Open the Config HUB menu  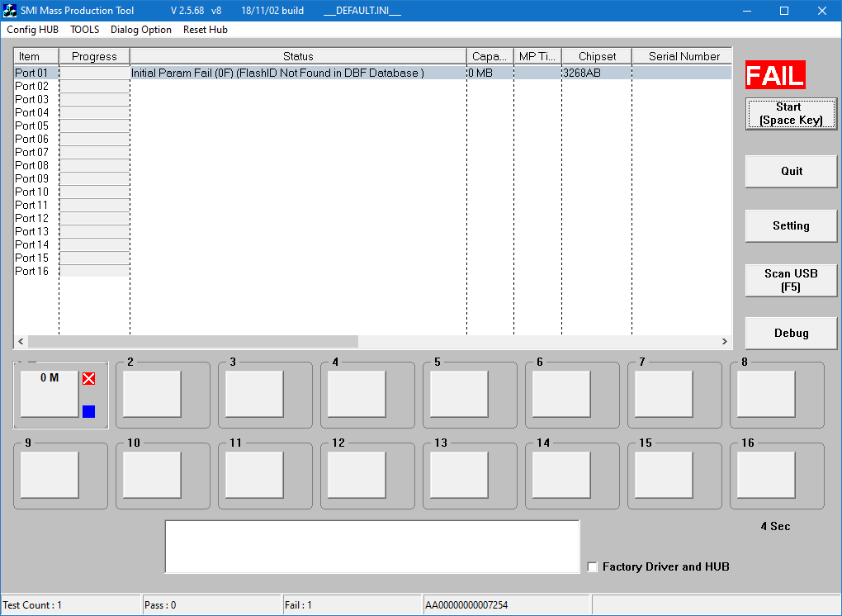coord(32,30)
